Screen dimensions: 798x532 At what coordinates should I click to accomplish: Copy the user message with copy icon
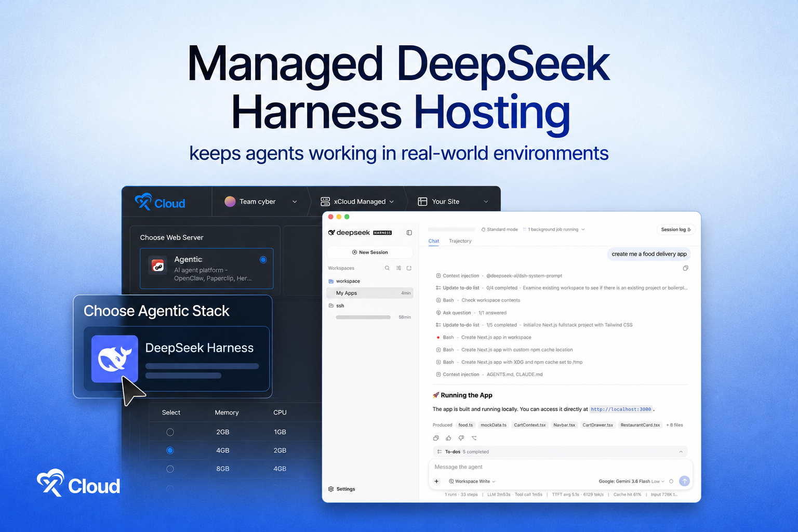(685, 268)
